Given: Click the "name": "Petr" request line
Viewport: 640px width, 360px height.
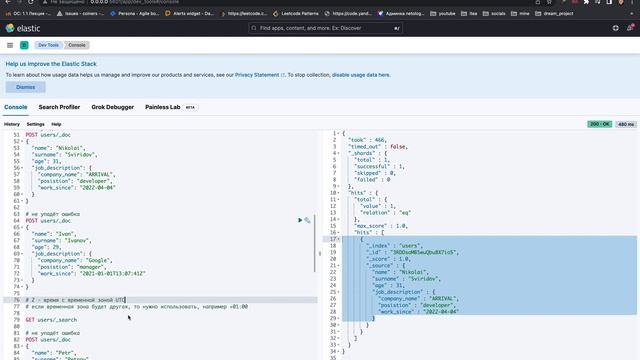Looking at the screenshot, I should (53, 353).
